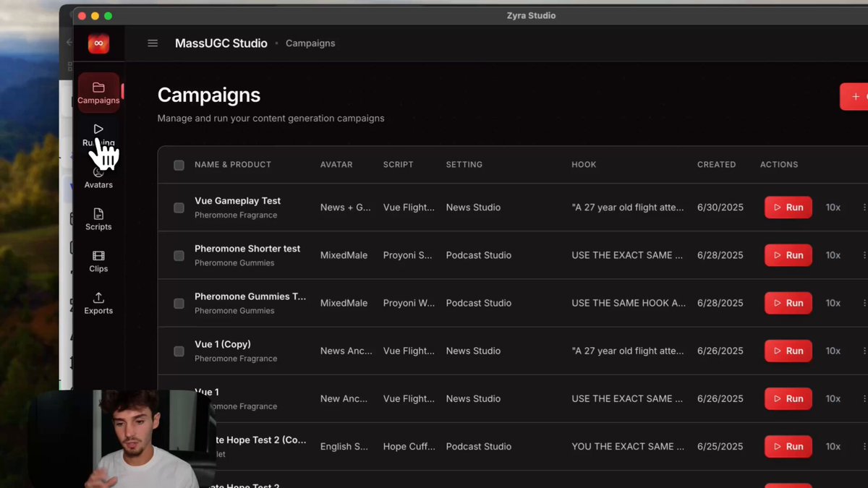The image size is (868, 488).
Task: Click the Proyoni W... script cell
Action: [409, 303]
